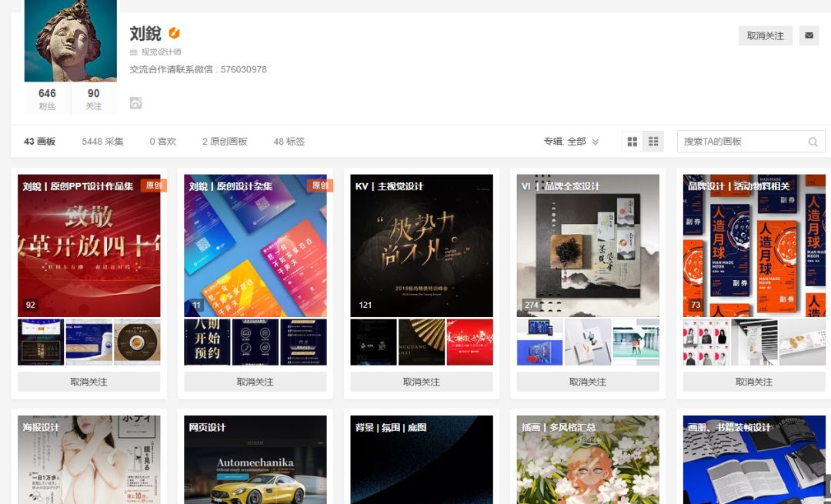Open the 画册、书籍装帧设计 board cover
Screen dimensions: 831x504
point(754,459)
